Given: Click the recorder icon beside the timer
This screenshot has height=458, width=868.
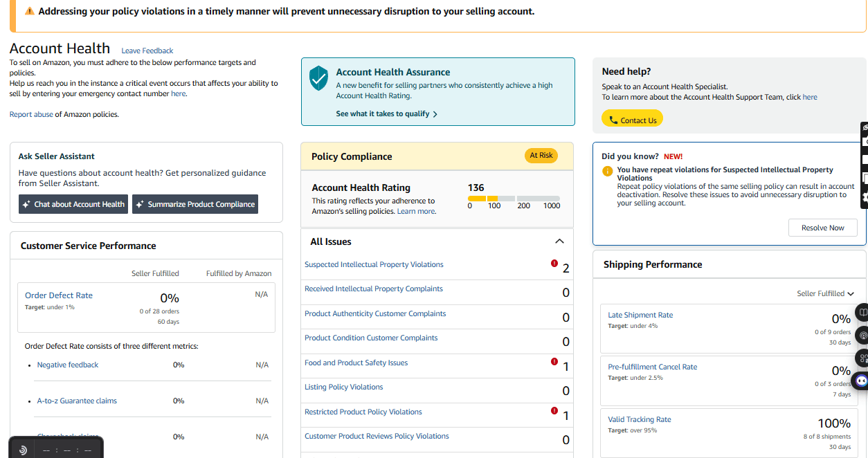Looking at the screenshot, I should coord(23,450).
